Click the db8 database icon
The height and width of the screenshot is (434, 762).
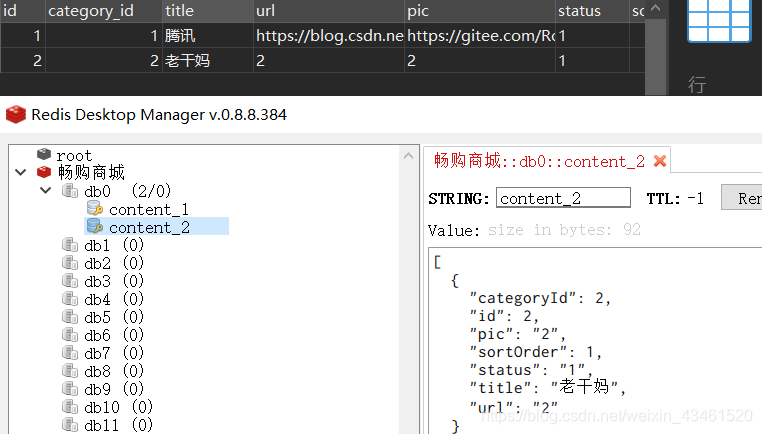[x=70, y=371]
